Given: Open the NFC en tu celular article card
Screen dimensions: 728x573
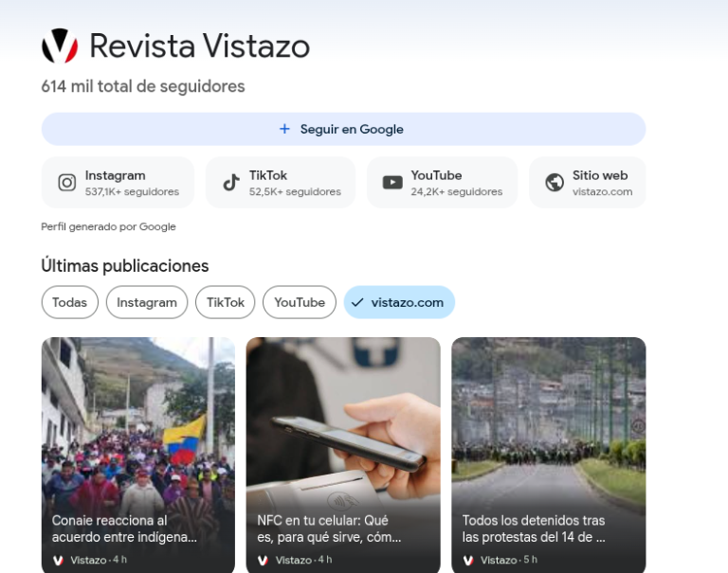Looking at the screenshot, I should pos(343,456).
